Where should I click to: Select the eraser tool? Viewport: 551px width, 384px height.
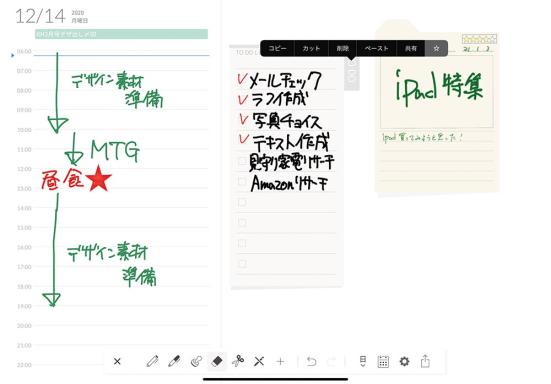[x=217, y=361]
